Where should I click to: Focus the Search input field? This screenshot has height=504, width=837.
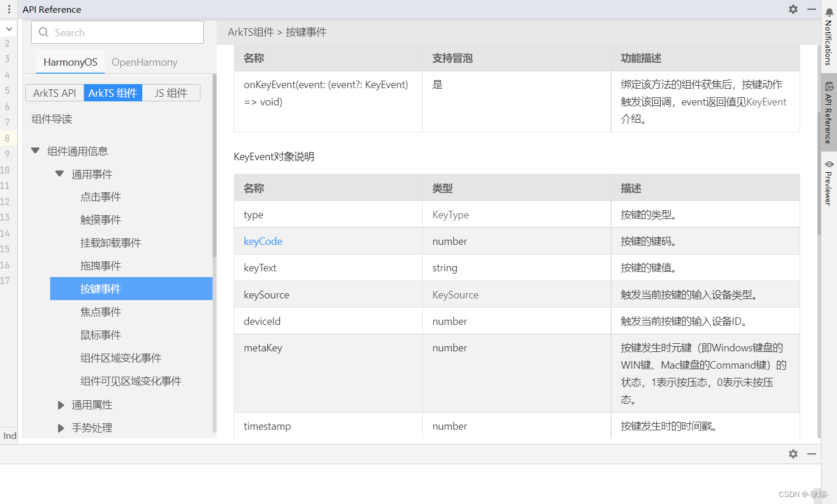(118, 32)
